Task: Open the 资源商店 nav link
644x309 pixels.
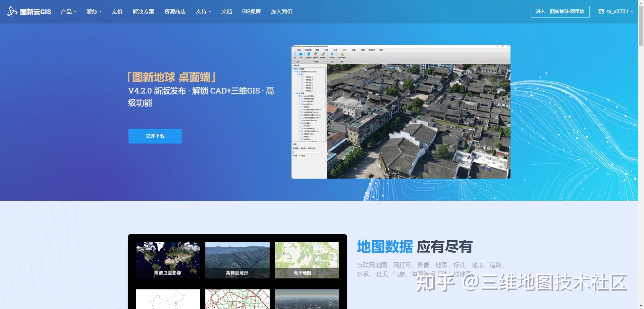Action: (x=175, y=12)
